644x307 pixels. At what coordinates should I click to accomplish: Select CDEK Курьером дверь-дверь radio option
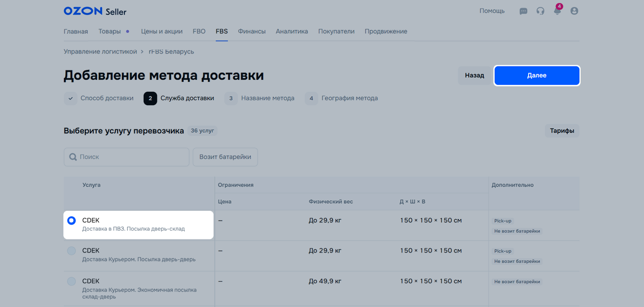[71, 250]
